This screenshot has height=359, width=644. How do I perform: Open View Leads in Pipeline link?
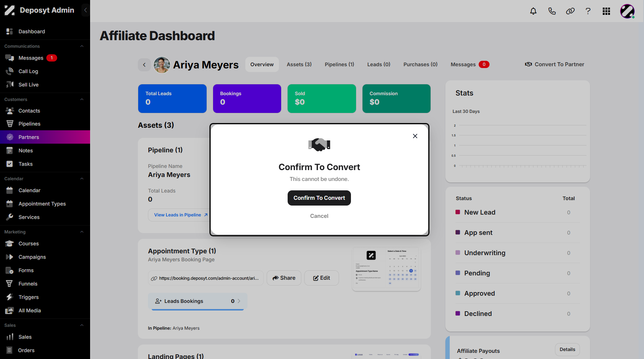point(181,215)
